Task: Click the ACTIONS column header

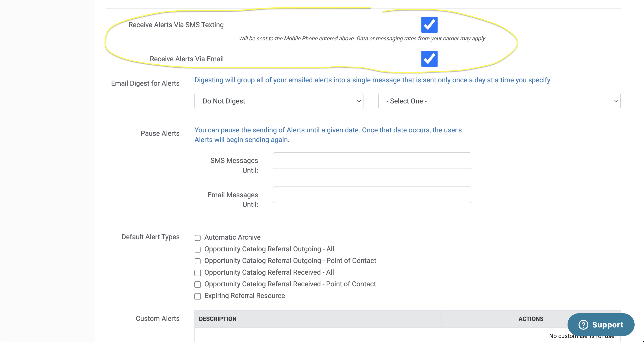Action: [x=531, y=319]
